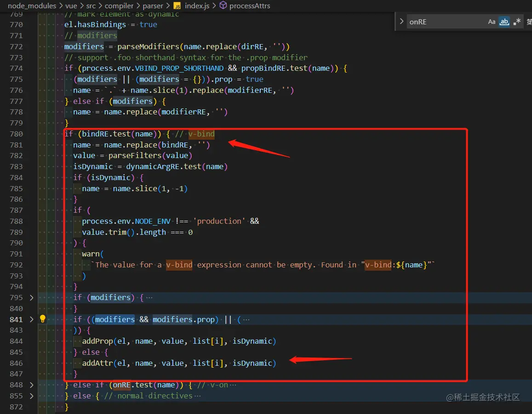The image size is (532, 414).
Task: Click name.slice(1, -1) on line 785
Action: [x=150, y=188]
